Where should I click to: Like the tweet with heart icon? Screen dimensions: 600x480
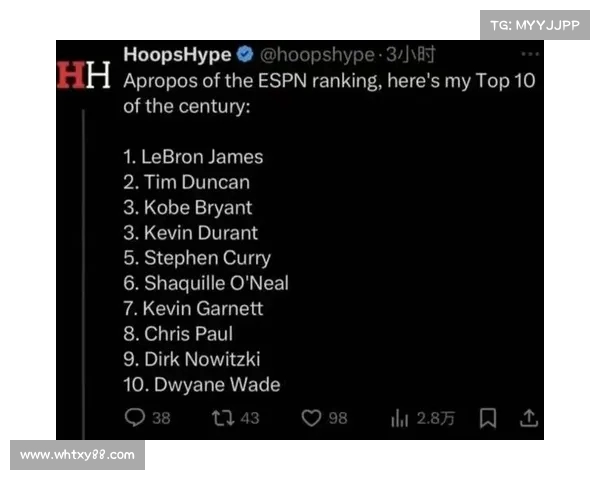pos(310,418)
